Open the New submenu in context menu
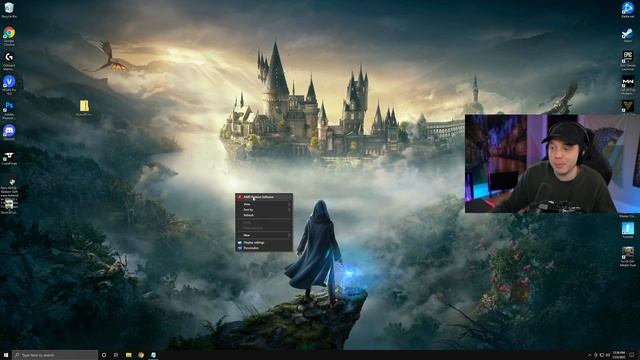Screen dimensions: 640x360 click(264, 235)
